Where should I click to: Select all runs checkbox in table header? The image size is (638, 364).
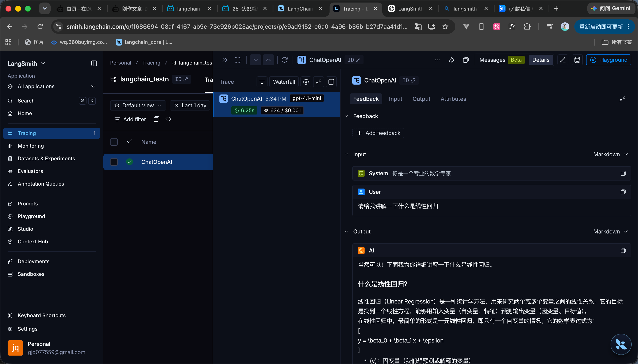(x=114, y=142)
